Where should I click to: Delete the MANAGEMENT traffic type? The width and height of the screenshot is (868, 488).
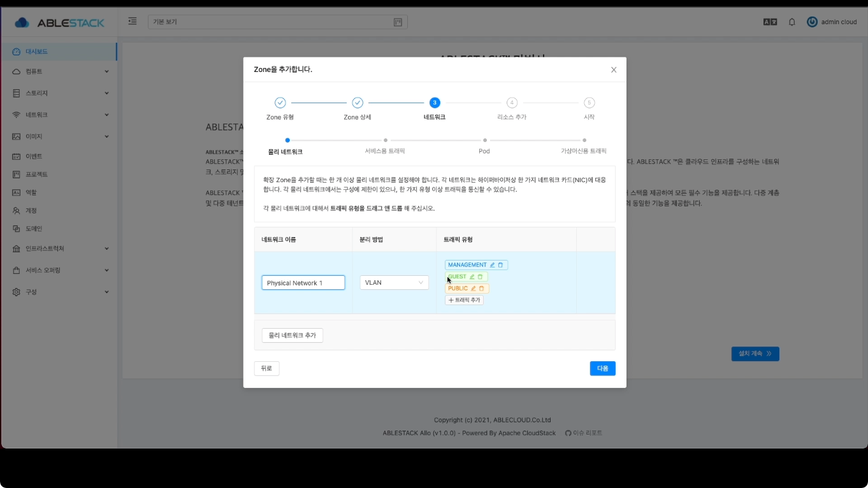(500, 265)
